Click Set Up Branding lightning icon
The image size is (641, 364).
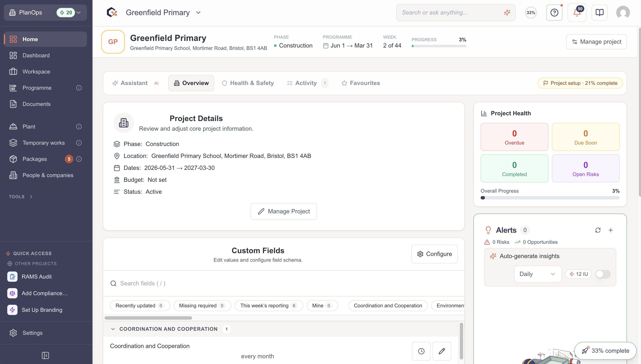coord(12,310)
